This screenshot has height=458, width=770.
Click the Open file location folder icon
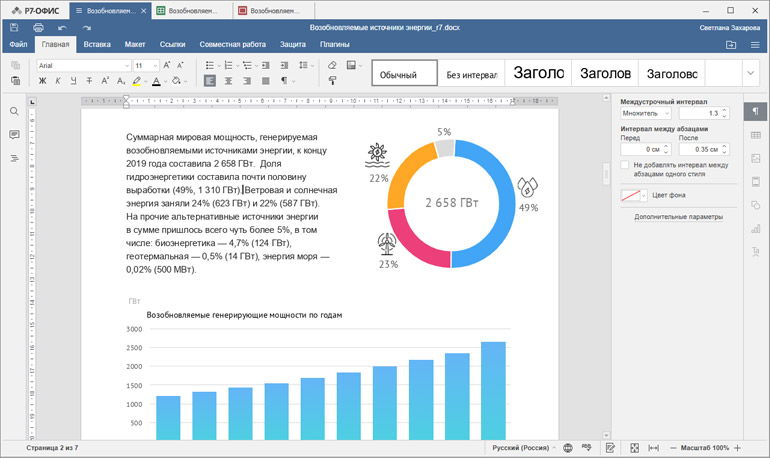[731, 45]
